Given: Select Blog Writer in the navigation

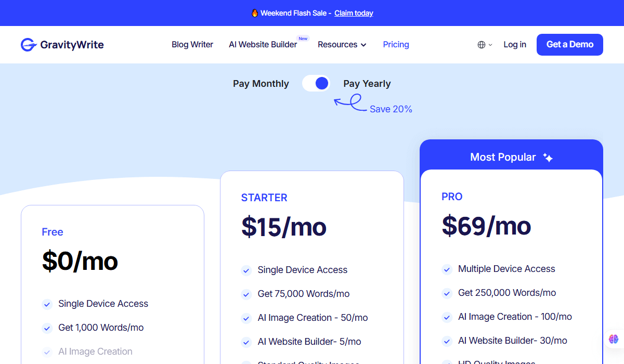Looking at the screenshot, I should (192, 45).
